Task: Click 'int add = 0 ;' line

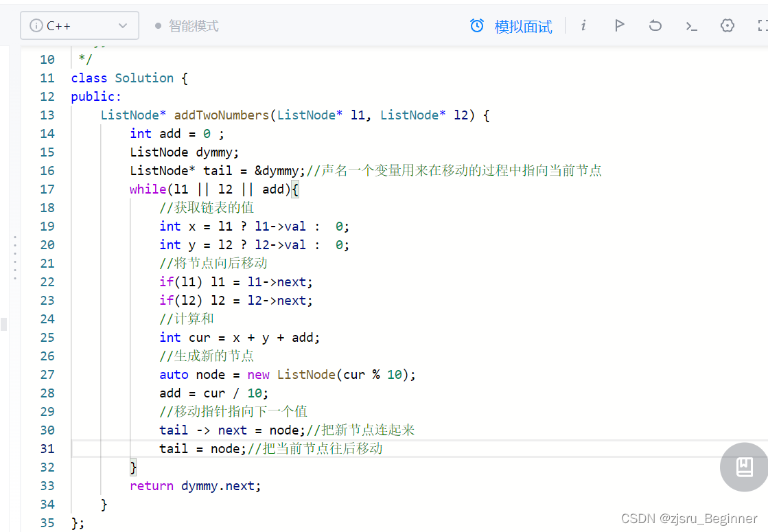Action: pos(177,134)
